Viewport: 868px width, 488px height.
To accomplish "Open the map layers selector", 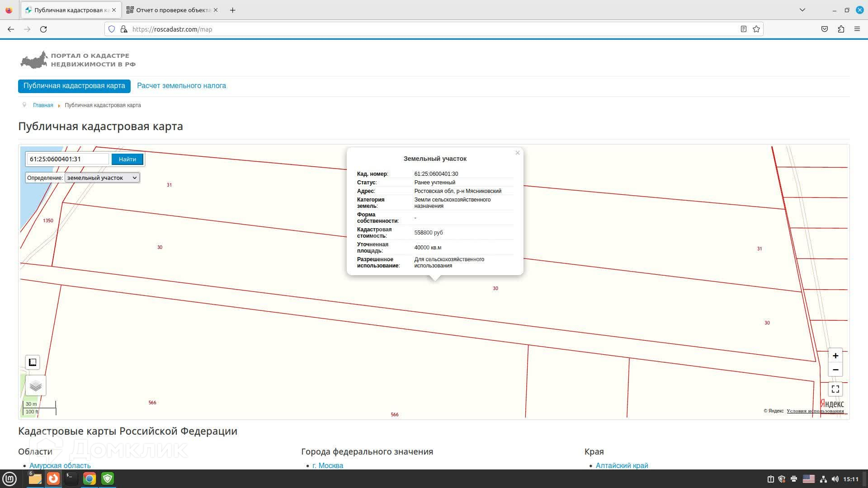I will tap(36, 386).
